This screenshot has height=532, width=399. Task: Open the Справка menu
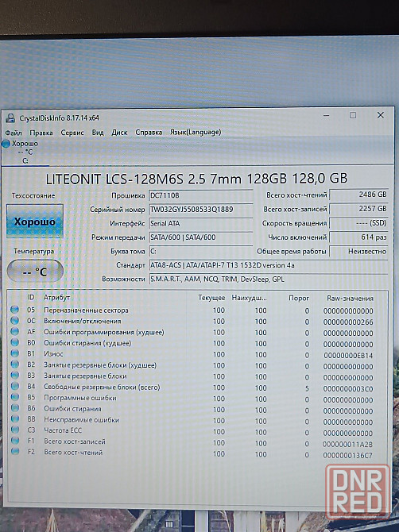[149, 133]
